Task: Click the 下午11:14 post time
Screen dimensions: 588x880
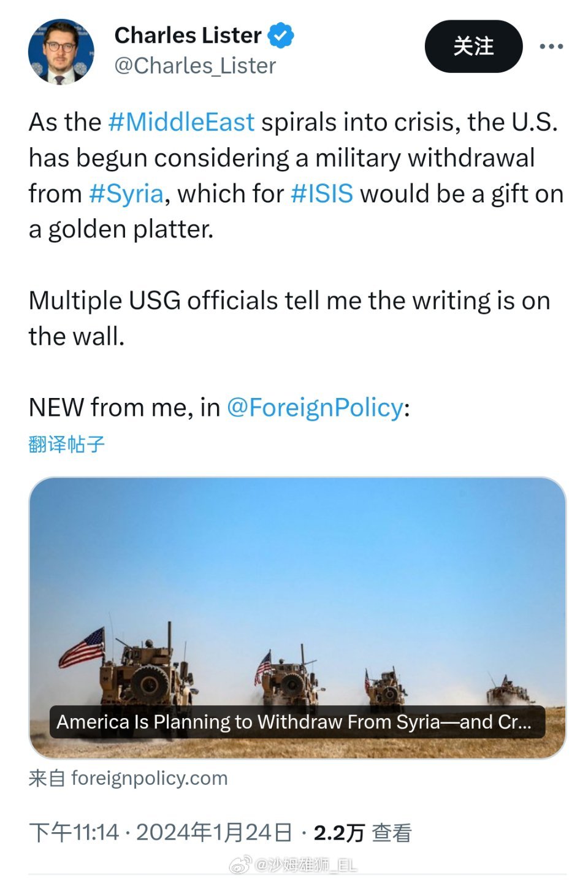Action: pos(74,832)
